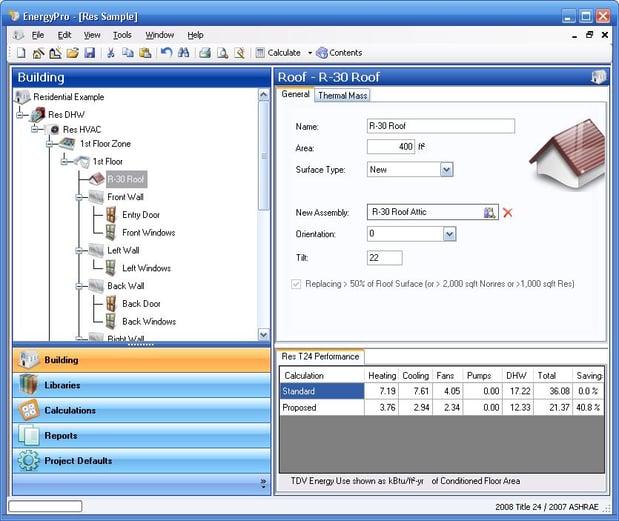The image size is (619, 521).
Task: Click the Undo toolbar icon
Action: (x=166, y=53)
